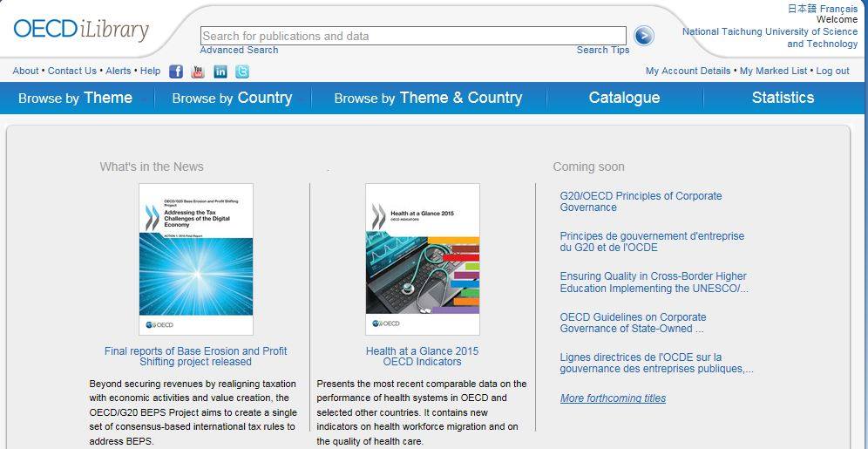The width and height of the screenshot is (868, 449).
Task: Switch language to Japanese
Action: click(x=802, y=9)
